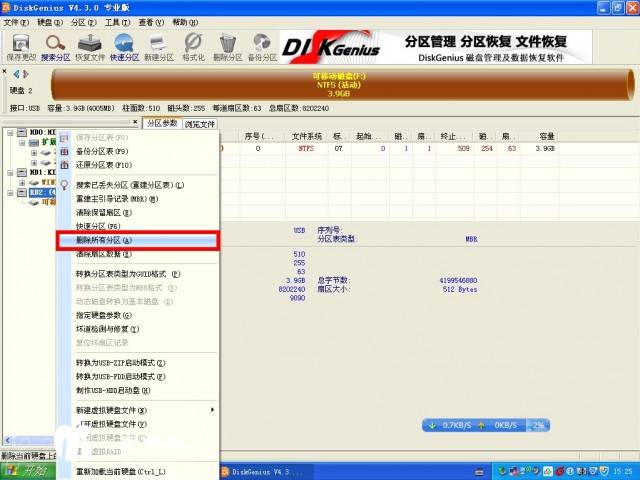Click the 搜索分区 (Search Partitions) magnifier icon
Image resolution: width=640 pixels, height=480 pixels.
pyautogui.click(x=56, y=47)
